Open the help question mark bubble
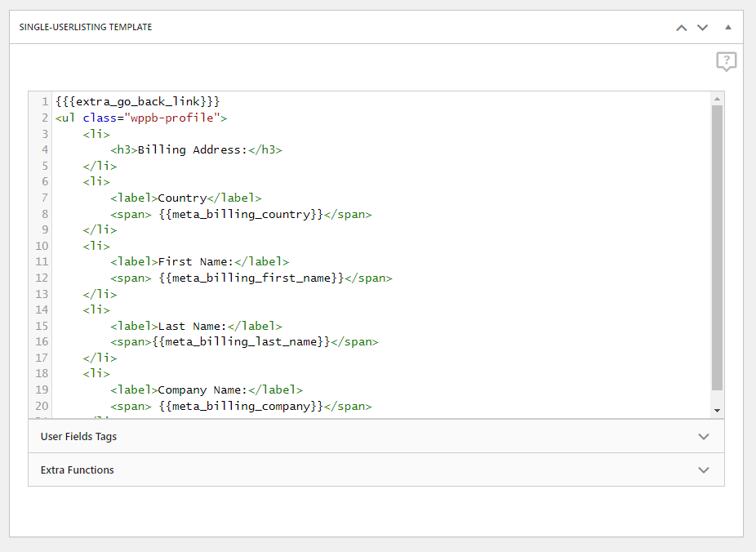Viewport: 756px width, 552px height. point(726,61)
